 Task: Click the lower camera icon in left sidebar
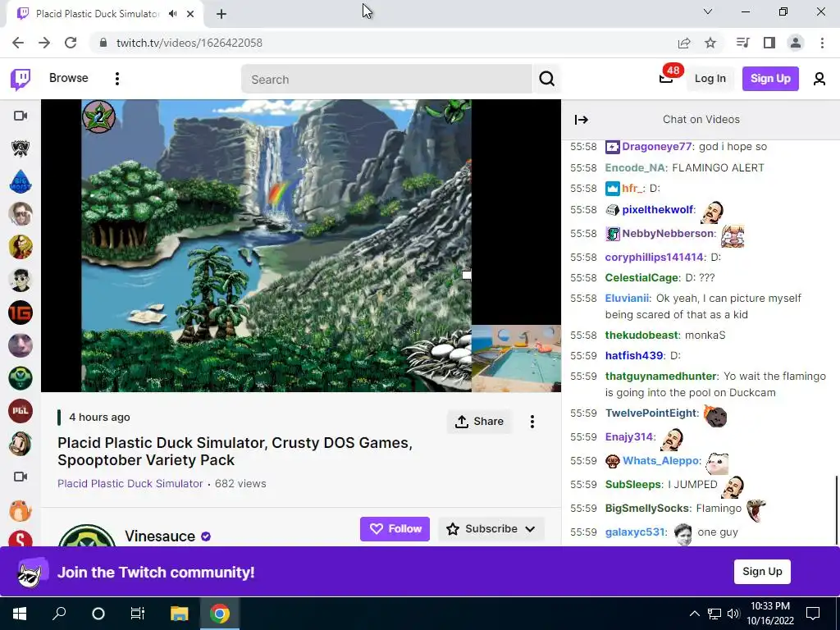21,477
